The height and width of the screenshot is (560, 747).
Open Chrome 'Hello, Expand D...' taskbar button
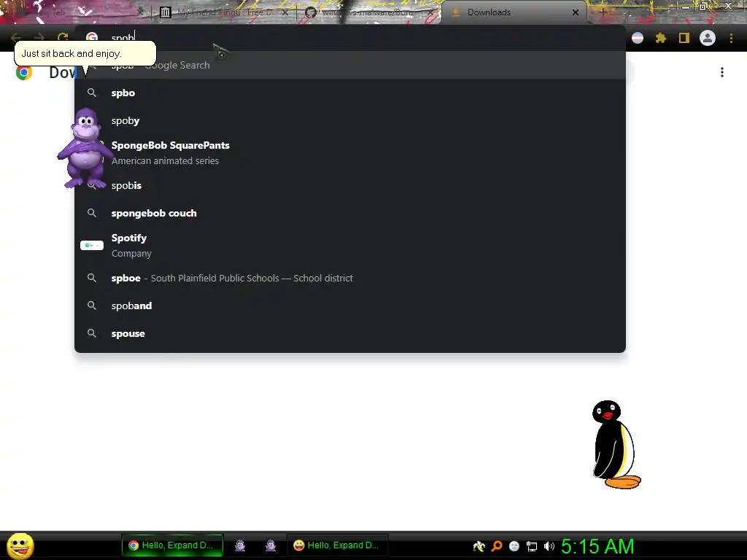172,545
